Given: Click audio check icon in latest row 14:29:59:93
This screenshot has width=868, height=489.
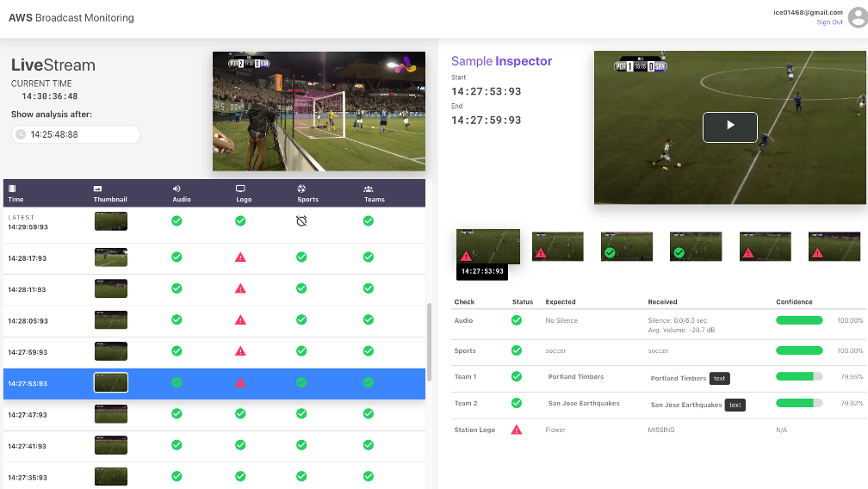Looking at the screenshot, I should pyautogui.click(x=177, y=221).
